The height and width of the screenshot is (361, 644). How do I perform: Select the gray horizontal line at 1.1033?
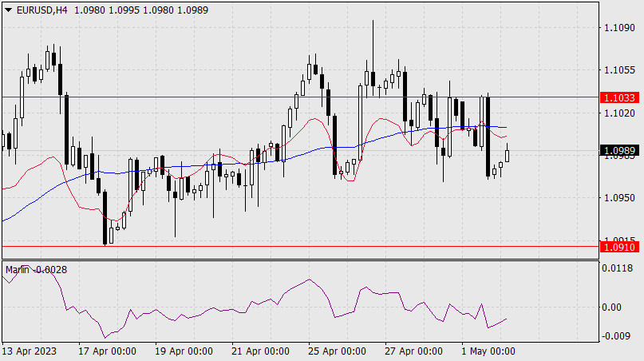coord(239,97)
